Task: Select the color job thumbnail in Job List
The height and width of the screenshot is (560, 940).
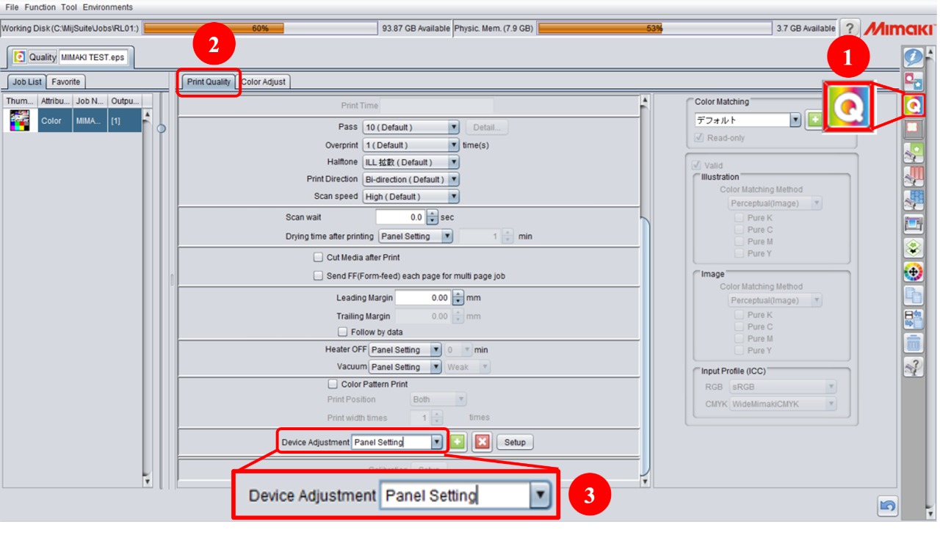Action: [18, 119]
